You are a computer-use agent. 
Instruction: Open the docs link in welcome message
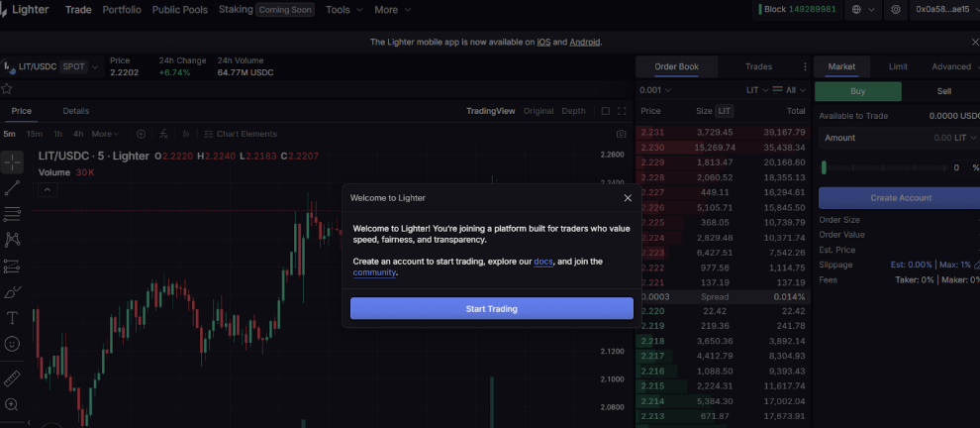[542, 262]
